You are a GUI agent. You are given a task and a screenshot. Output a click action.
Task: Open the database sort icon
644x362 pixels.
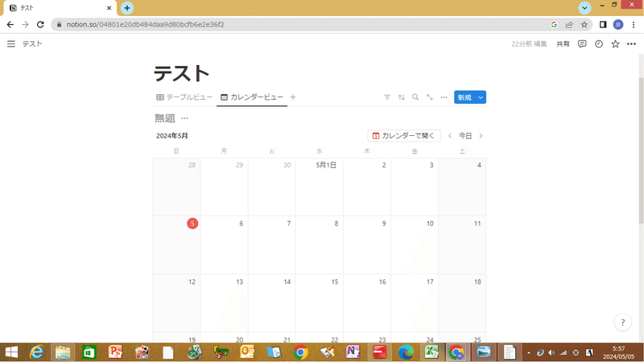pyautogui.click(x=401, y=97)
